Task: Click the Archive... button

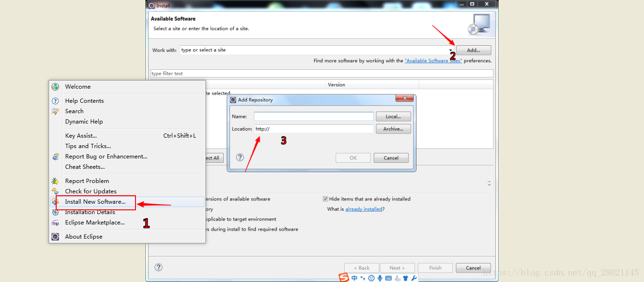Action: point(393,129)
